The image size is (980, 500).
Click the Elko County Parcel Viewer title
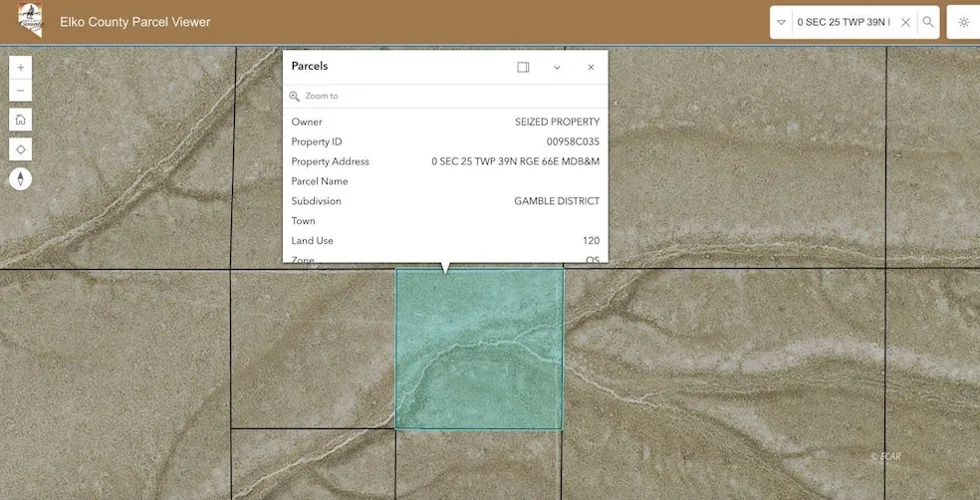point(135,22)
